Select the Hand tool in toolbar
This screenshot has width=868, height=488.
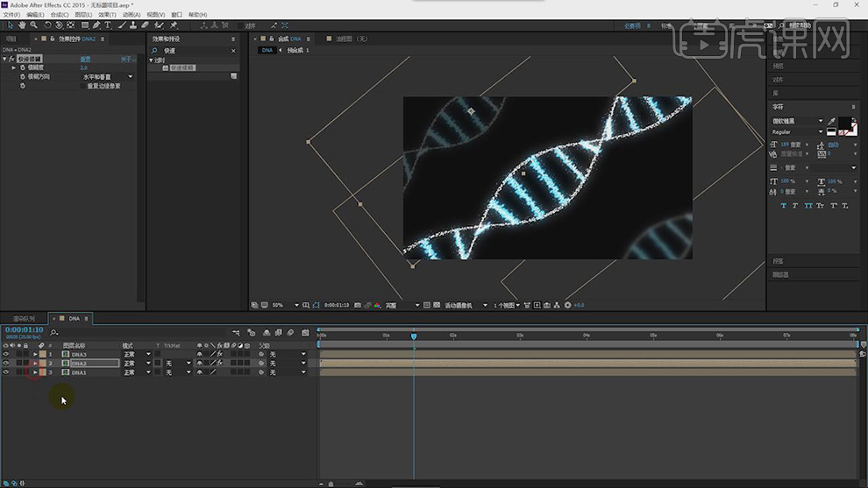coord(22,25)
